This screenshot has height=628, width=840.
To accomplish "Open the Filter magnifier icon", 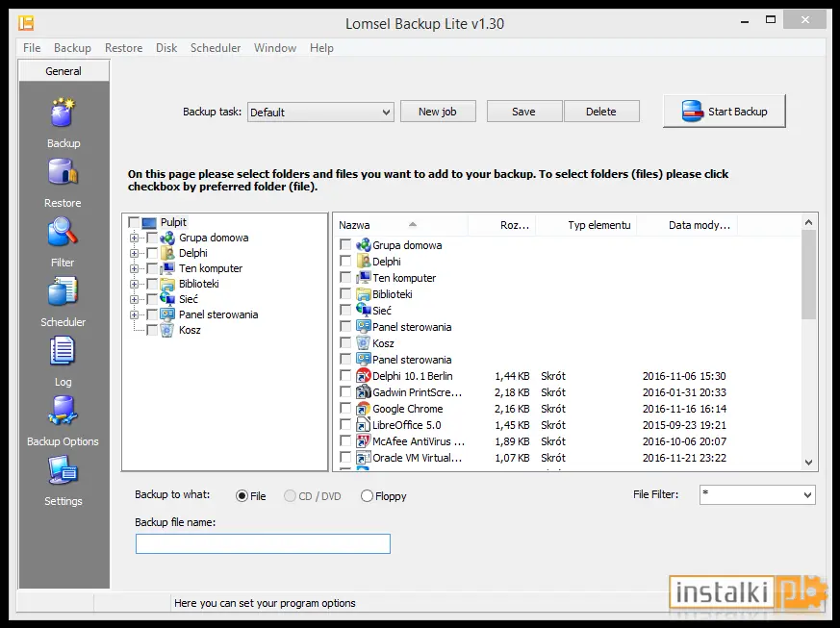I will (x=64, y=232).
